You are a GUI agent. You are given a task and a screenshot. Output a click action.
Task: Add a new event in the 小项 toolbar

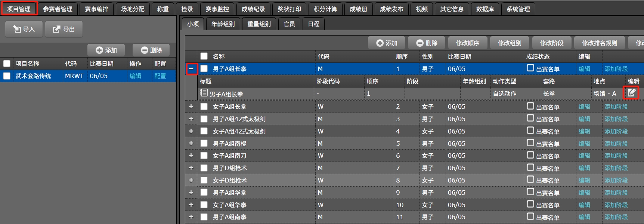point(387,43)
